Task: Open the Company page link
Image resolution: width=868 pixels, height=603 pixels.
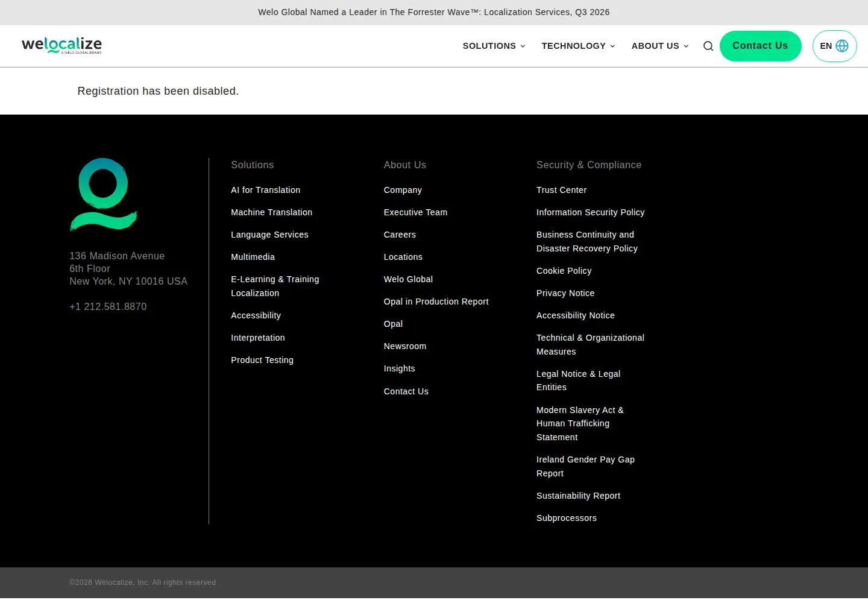Action: tap(403, 190)
